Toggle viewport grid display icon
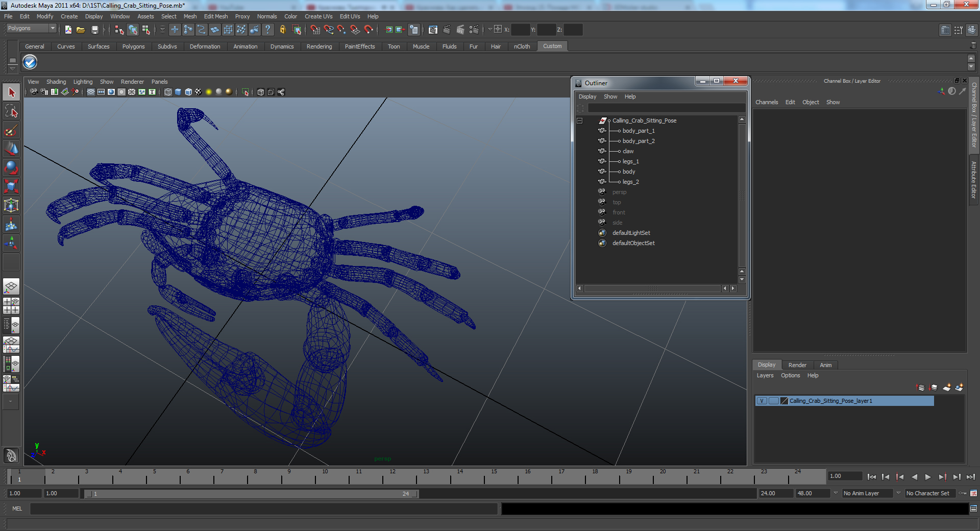Viewport: 980px width, 531px height. tap(91, 92)
